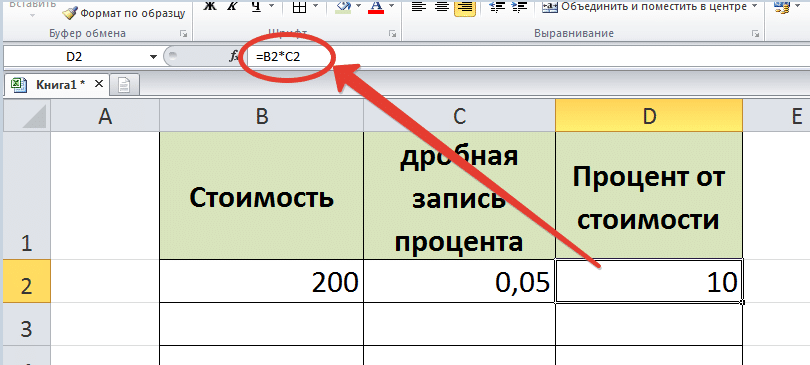Open Alignment group dialog launcher
Viewport: 810px width, 365px height.
pos(756,34)
